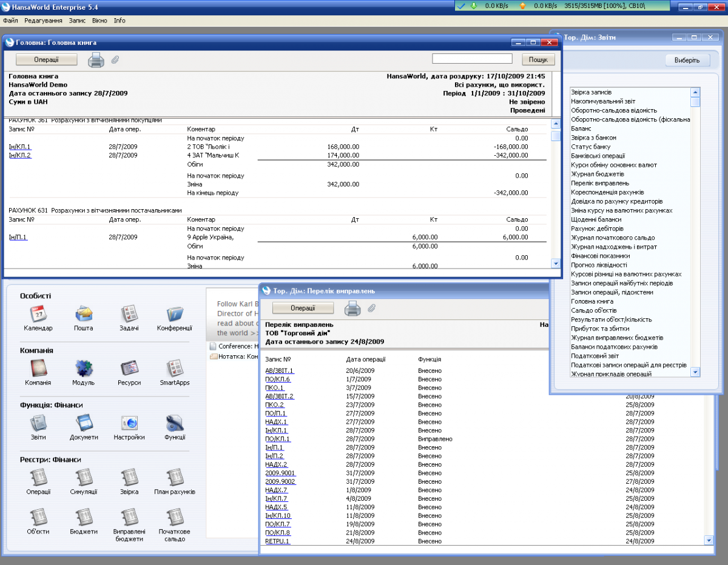Click Операції button in Головна книга window
This screenshot has height=565, width=728.
[46, 59]
